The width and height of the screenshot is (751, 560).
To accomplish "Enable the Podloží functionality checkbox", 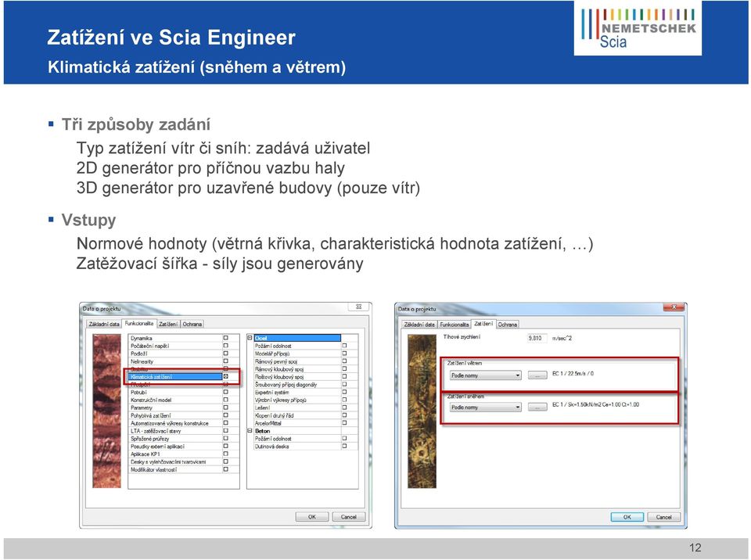I will [225, 353].
